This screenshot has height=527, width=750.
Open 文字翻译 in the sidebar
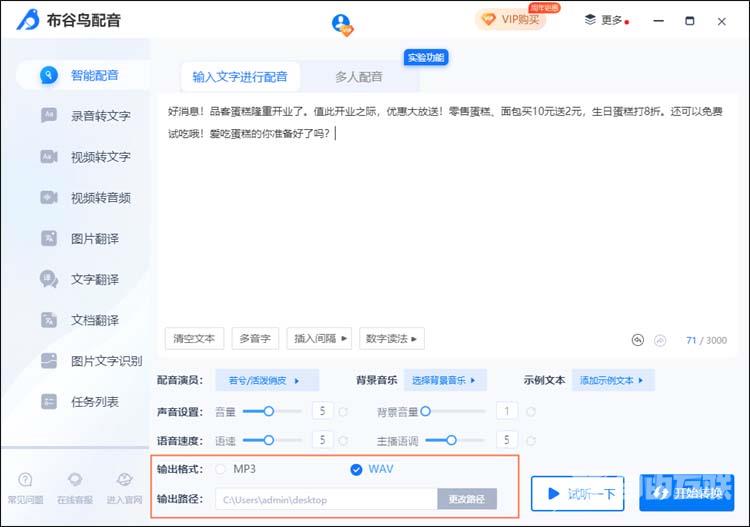95,279
